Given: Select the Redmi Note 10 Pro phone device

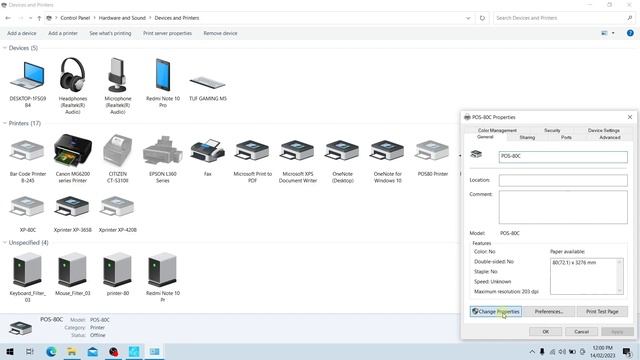Looking at the screenshot, I should tap(162, 84).
